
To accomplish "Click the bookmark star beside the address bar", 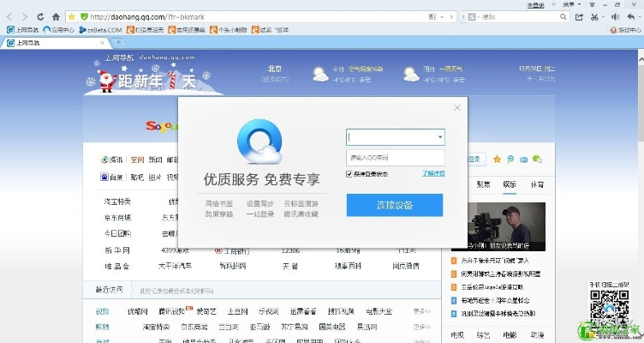I will point(71,16).
